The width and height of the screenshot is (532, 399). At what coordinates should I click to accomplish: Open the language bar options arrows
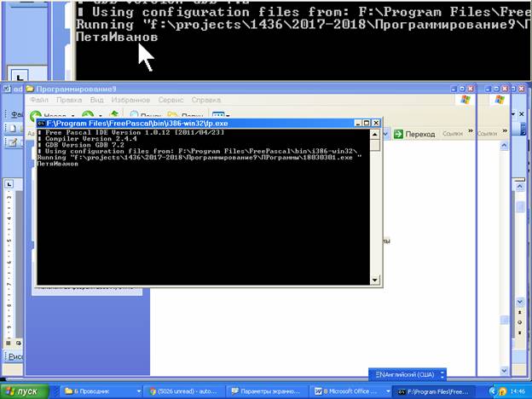tap(442, 374)
